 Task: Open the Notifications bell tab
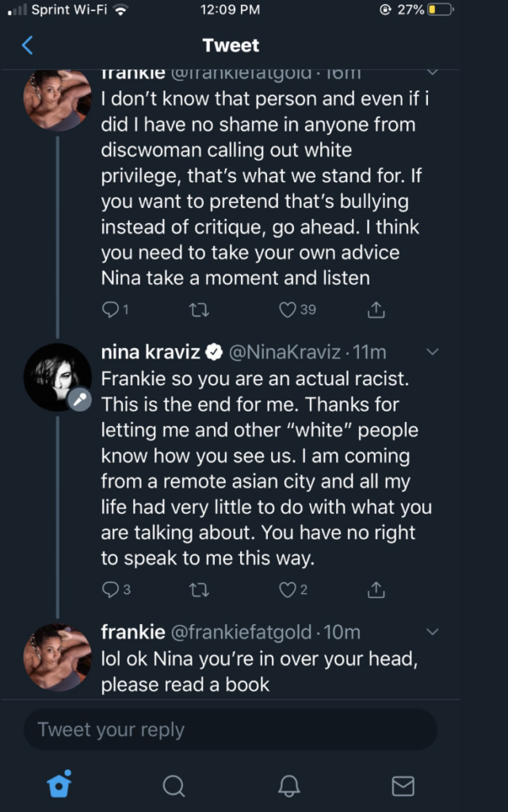288,785
